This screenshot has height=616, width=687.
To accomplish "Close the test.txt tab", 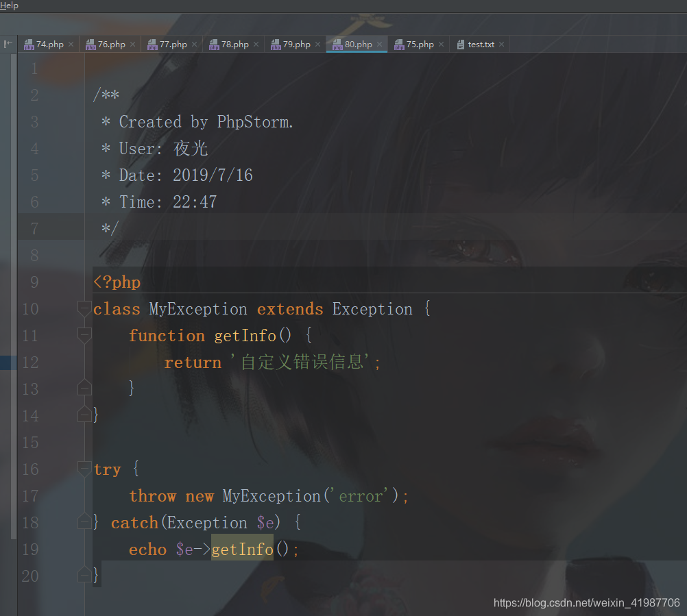I will click(x=502, y=45).
